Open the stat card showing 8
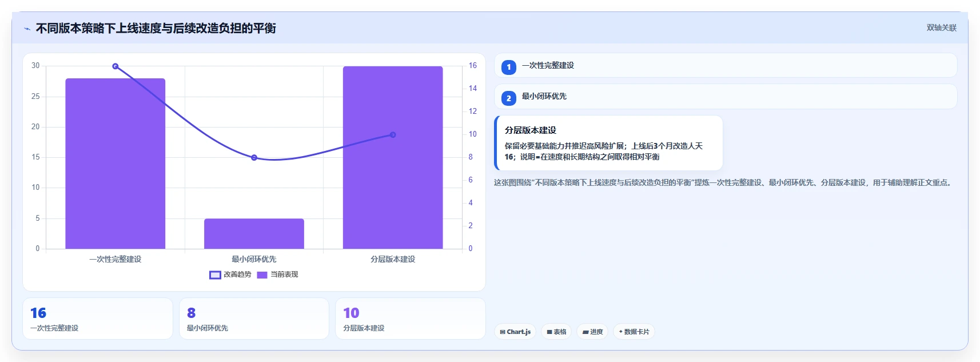 (254, 319)
